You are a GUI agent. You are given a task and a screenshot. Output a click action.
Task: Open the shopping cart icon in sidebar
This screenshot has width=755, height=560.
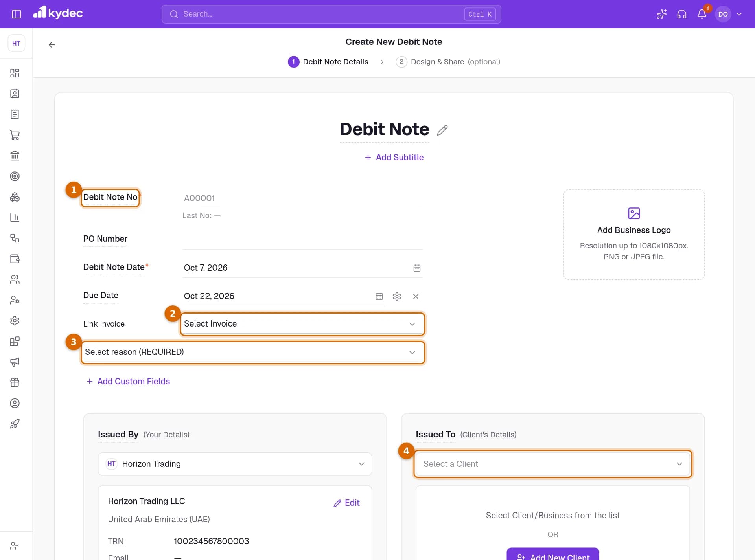click(x=15, y=135)
